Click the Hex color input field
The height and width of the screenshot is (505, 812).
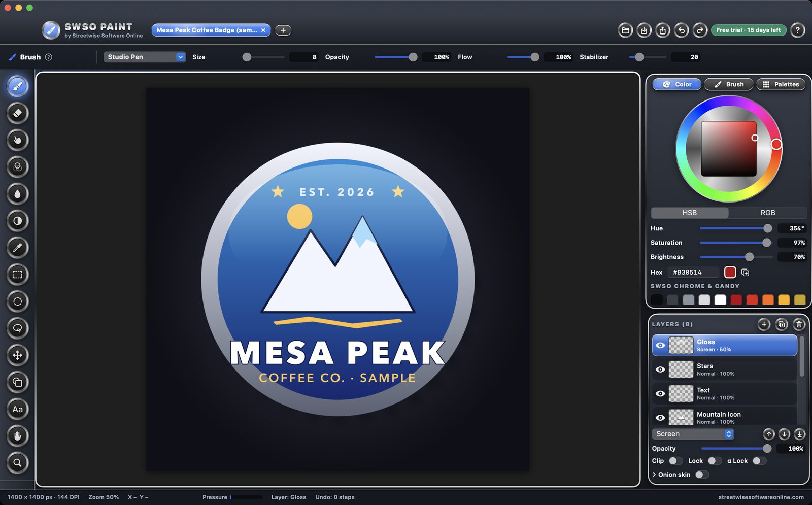694,273
